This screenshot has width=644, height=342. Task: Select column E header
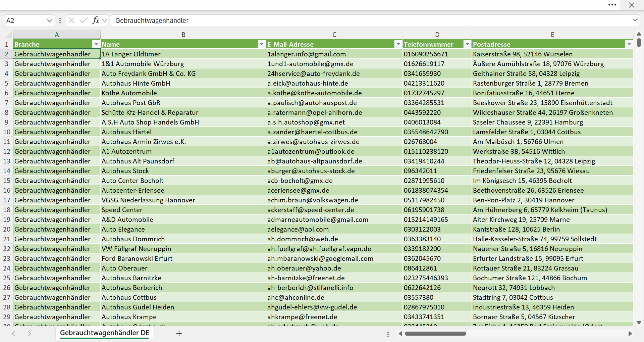pyautogui.click(x=552, y=35)
